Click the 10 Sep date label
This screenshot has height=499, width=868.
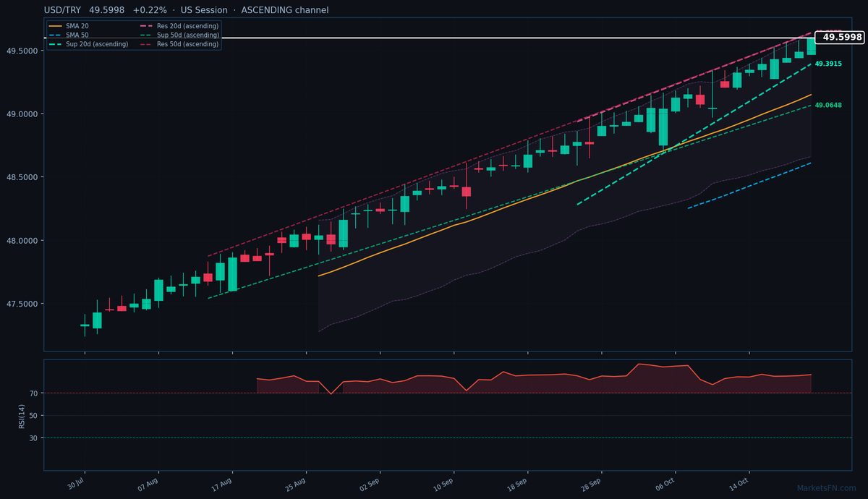[x=443, y=483]
